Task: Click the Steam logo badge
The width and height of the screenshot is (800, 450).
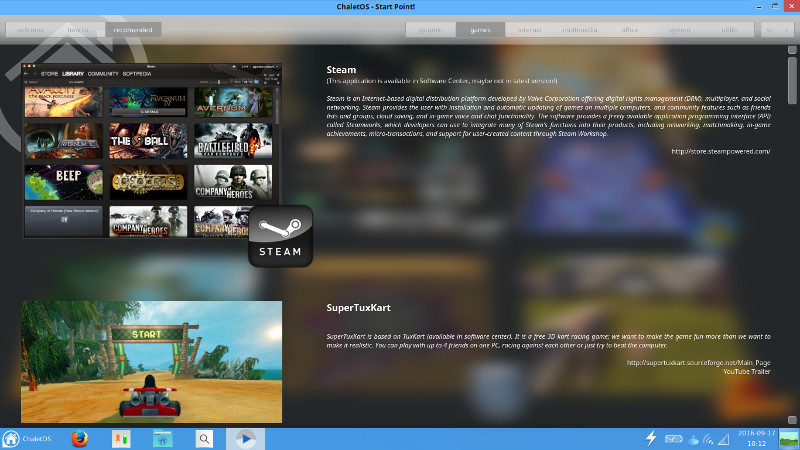Action: coord(280,236)
